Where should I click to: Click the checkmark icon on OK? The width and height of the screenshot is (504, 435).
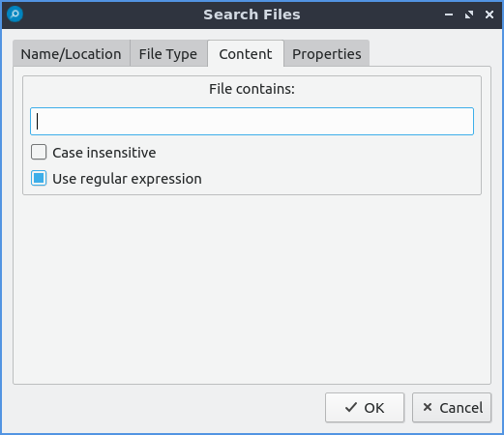coord(351,407)
